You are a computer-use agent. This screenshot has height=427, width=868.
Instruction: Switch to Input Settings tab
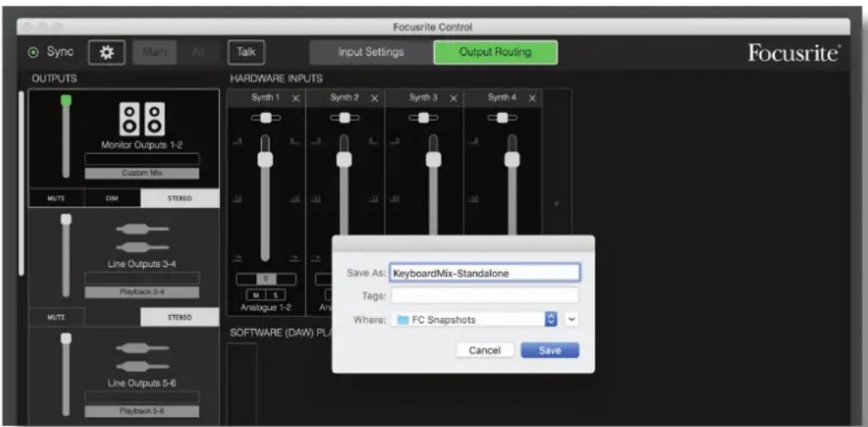pos(371,53)
